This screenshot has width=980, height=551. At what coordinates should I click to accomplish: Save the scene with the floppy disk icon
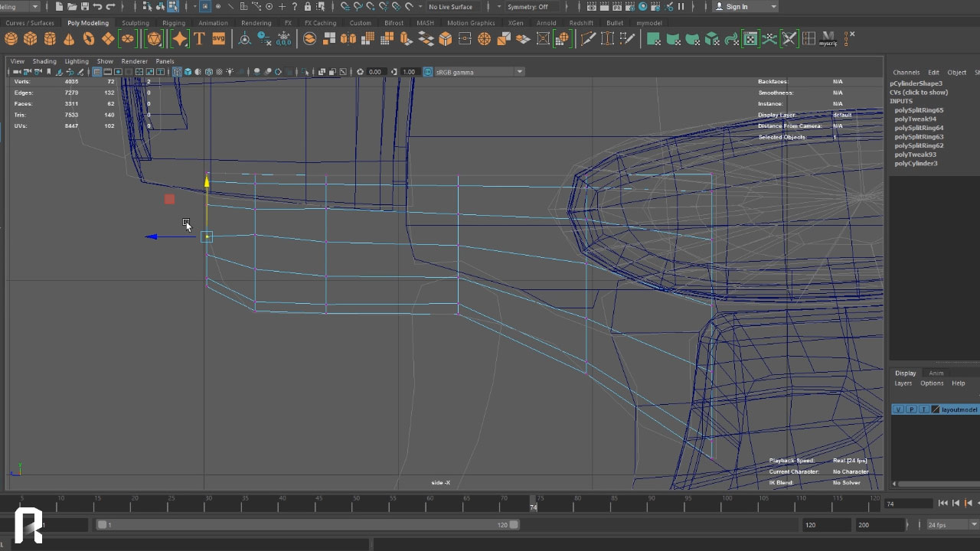click(x=84, y=7)
